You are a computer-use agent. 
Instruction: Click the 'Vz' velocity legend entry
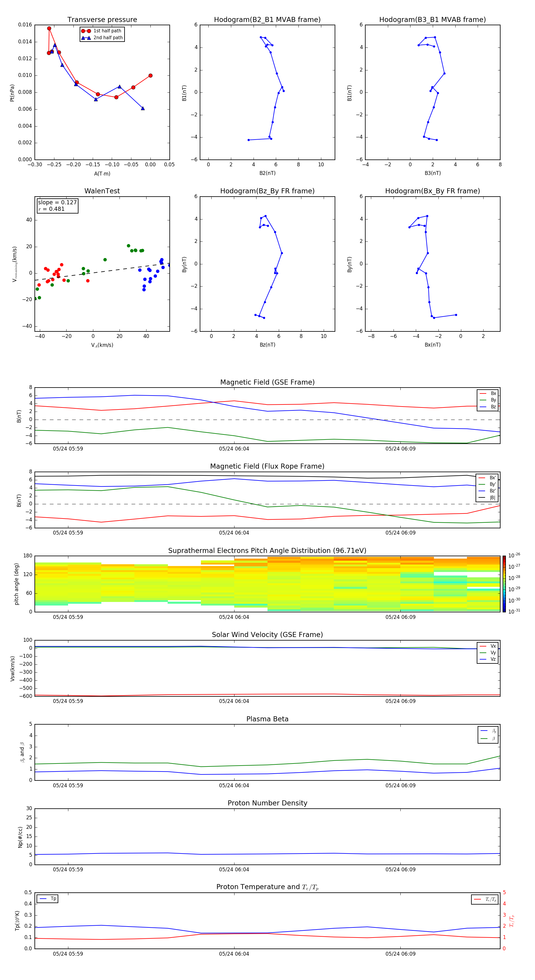click(488, 659)
